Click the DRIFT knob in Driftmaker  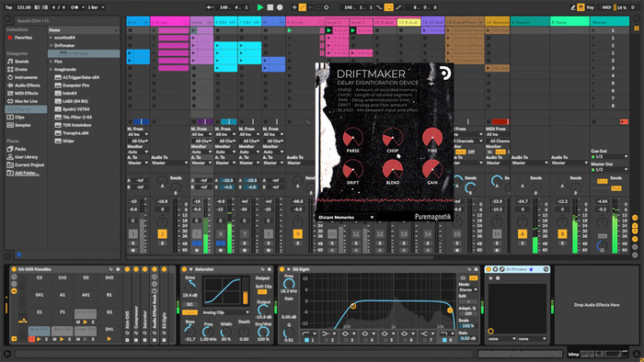click(352, 169)
